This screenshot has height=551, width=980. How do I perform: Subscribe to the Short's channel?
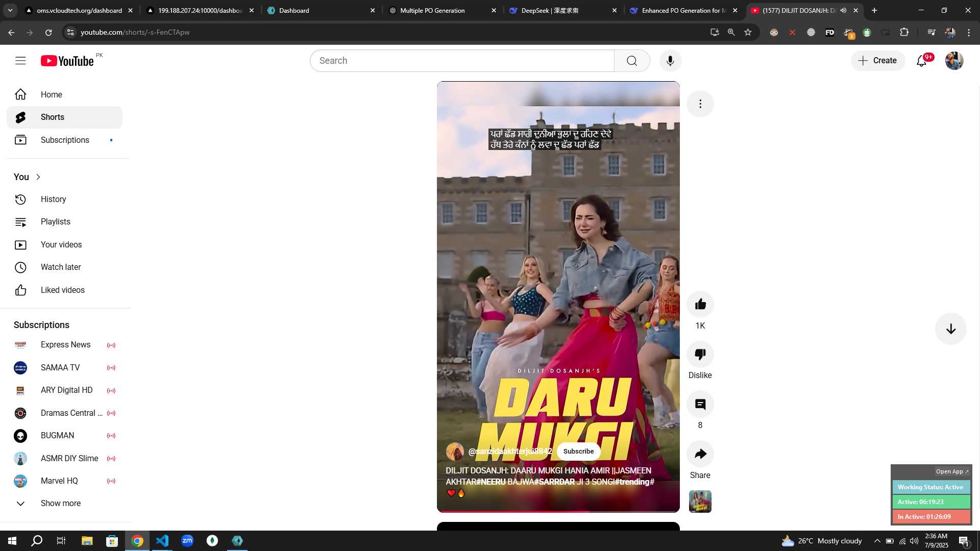pos(578,452)
